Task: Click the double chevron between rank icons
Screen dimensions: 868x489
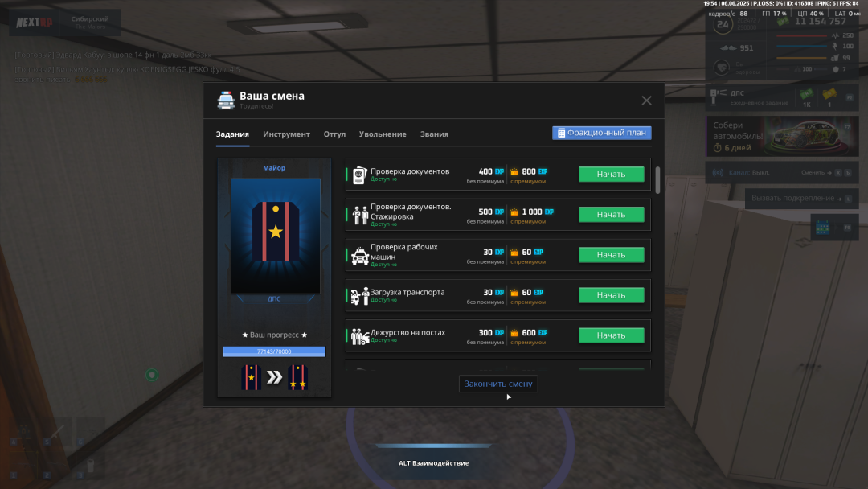Action: coord(275,378)
